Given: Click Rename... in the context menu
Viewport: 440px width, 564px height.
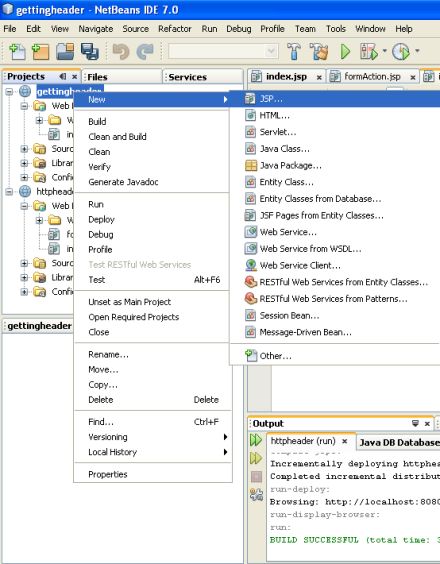Looking at the screenshot, I should click(x=153, y=354).
